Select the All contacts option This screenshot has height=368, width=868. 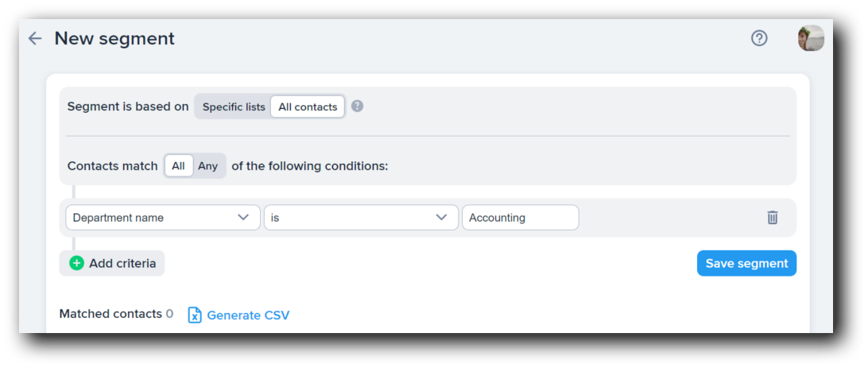coord(308,107)
